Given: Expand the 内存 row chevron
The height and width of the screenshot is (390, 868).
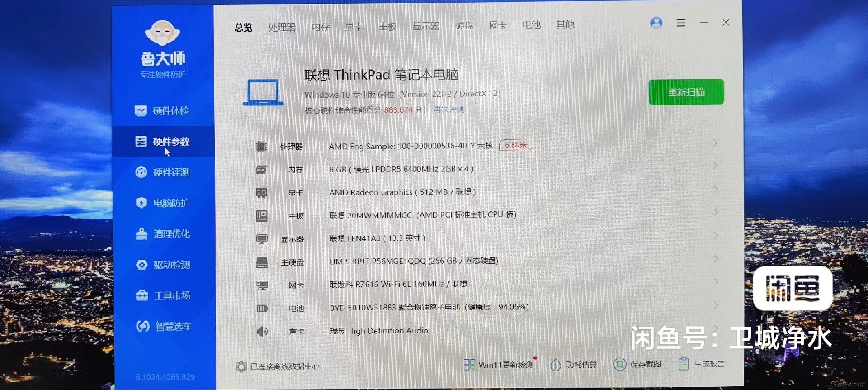Looking at the screenshot, I should click(715, 166).
